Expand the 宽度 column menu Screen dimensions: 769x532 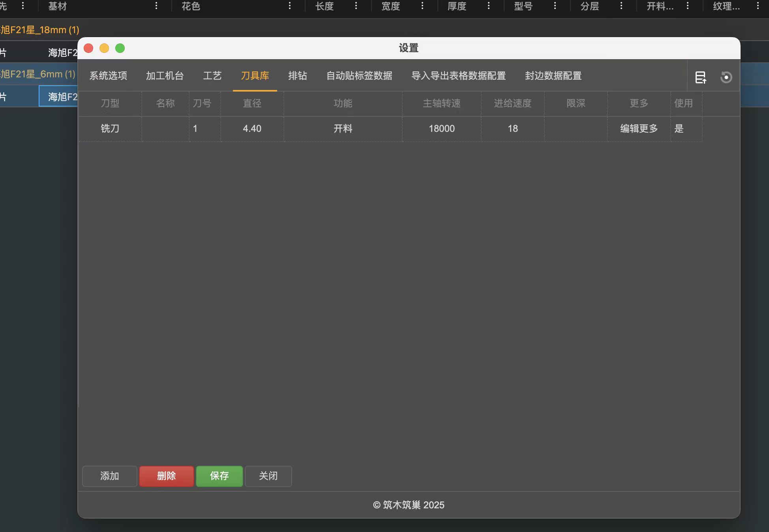click(x=422, y=6)
